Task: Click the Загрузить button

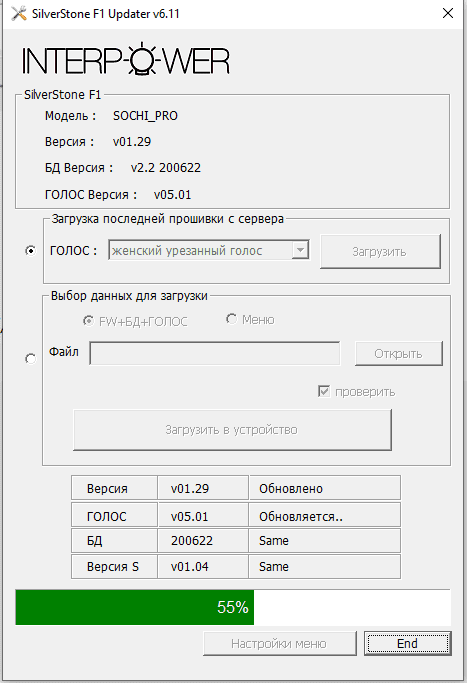Action: [380, 251]
